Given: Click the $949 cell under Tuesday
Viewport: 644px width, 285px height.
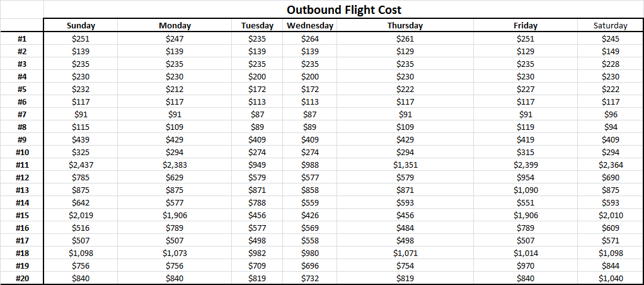Looking at the screenshot, I should (257, 165).
